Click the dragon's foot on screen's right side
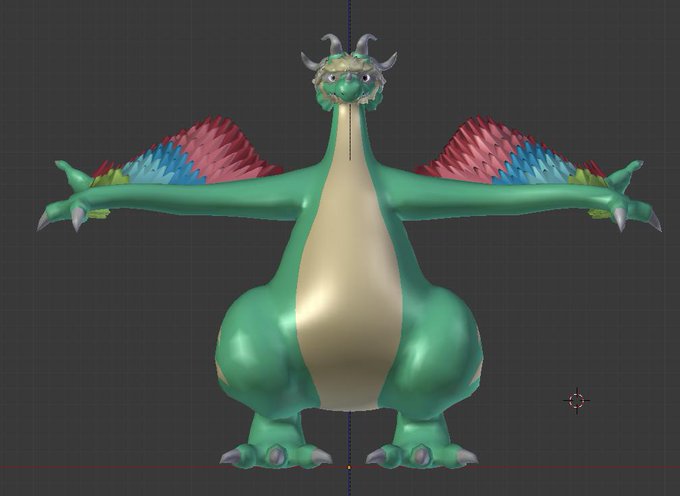680x496 pixels. pyautogui.click(x=422, y=441)
